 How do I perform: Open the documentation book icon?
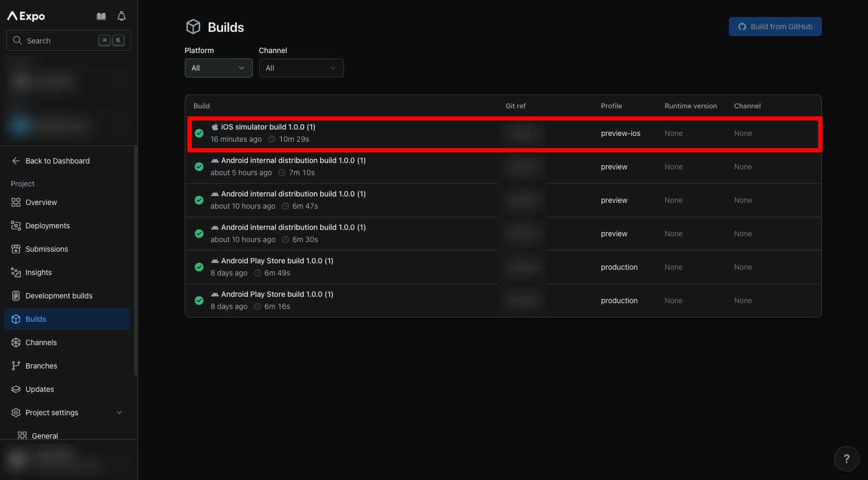(101, 16)
